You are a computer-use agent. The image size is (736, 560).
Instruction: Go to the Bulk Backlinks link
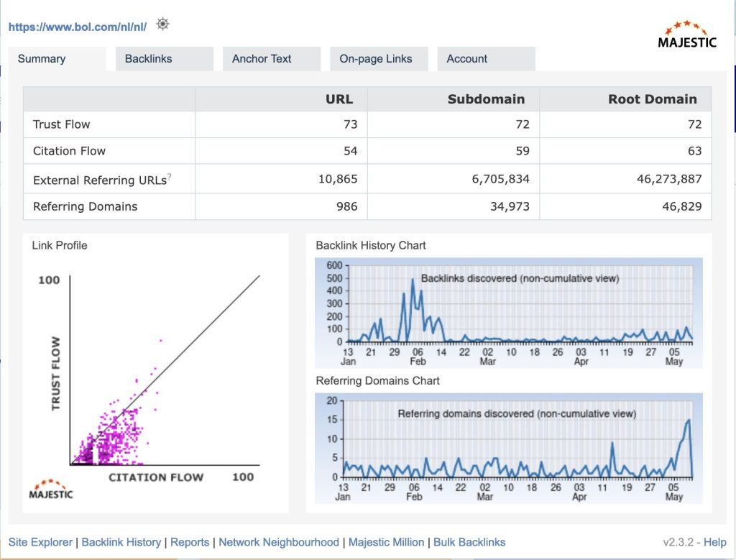(x=469, y=542)
